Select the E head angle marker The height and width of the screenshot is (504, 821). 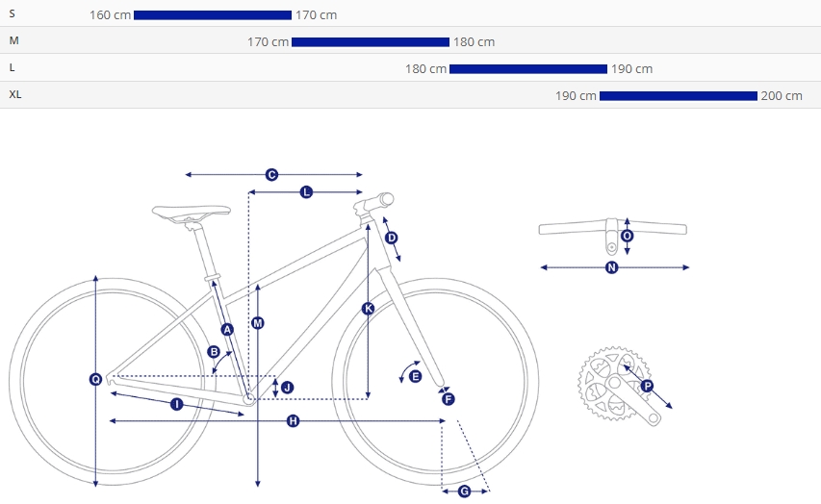(x=415, y=376)
